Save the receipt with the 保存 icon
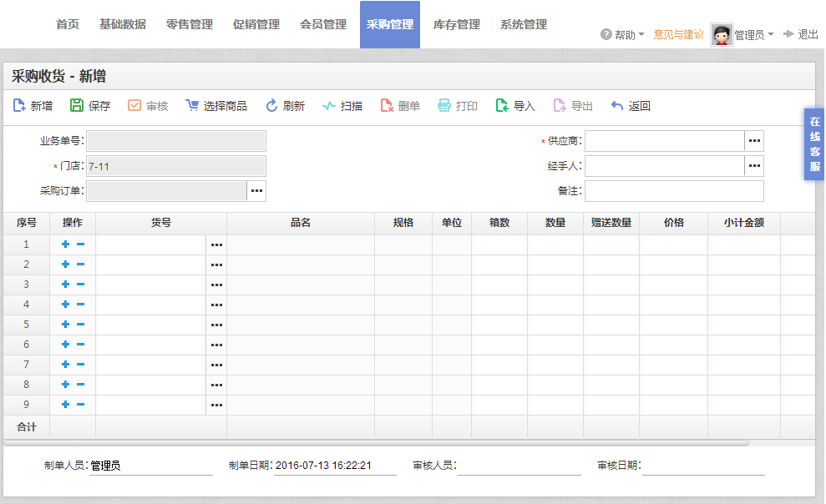Image resolution: width=826 pixels, height=504 pixels. tap(77, 106)
